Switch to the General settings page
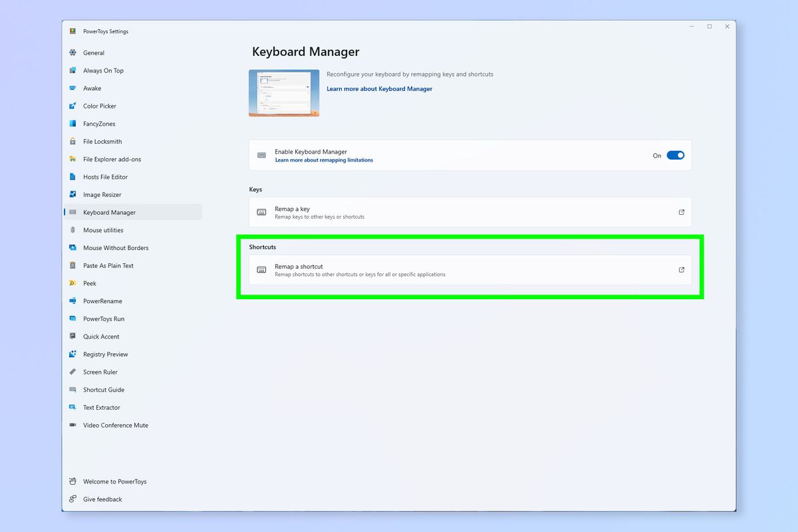 click(x=92, y=53)
